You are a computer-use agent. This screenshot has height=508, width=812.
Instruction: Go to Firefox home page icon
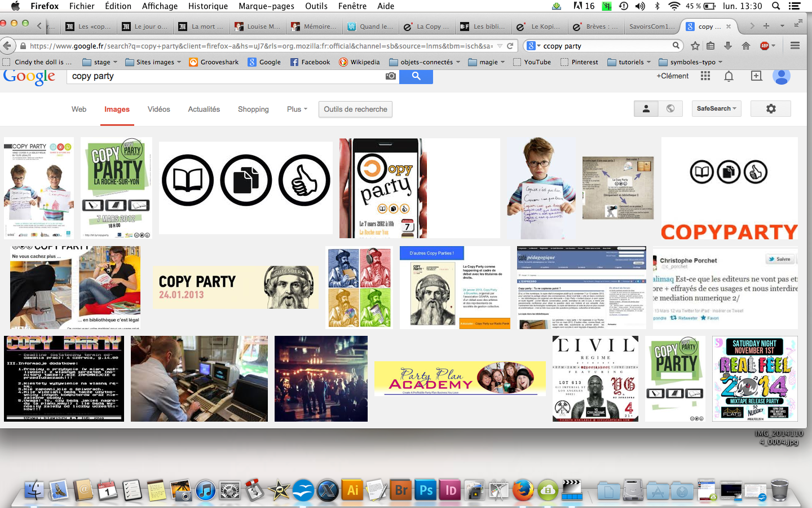745,46
